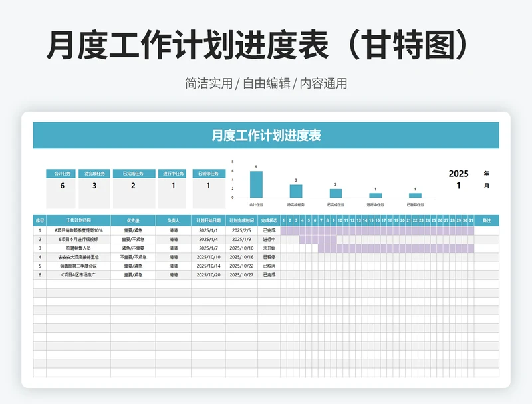Select status 已取消 in row 5
This screenshot has height=404, width=532.
pos(269,266)
